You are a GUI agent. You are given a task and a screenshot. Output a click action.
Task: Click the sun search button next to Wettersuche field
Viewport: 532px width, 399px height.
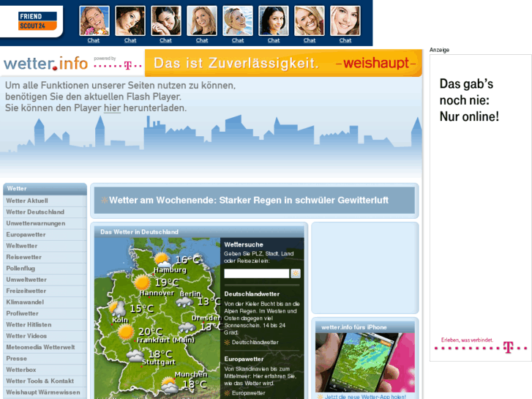click(296, 273)
